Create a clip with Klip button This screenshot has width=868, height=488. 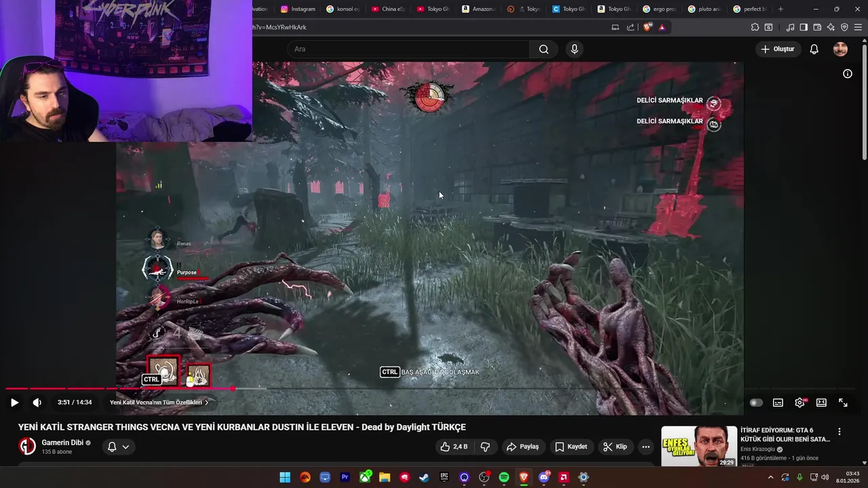point(615,447)
